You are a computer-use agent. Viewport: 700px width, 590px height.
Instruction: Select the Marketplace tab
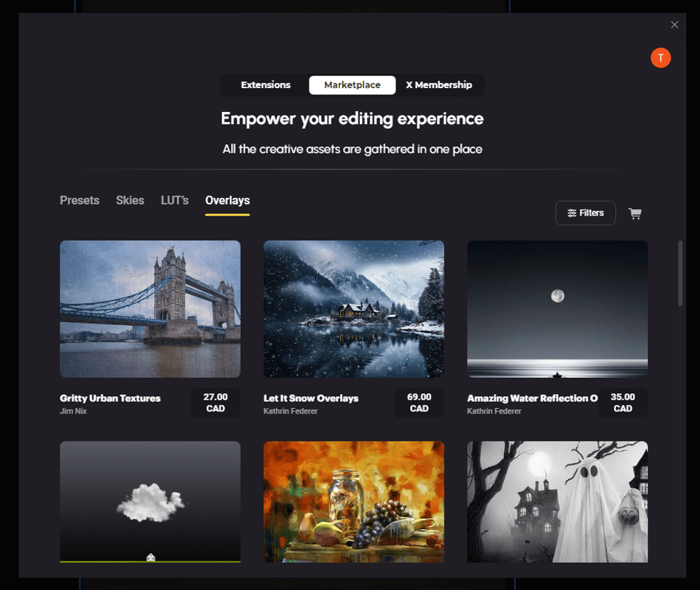point(352,85)
